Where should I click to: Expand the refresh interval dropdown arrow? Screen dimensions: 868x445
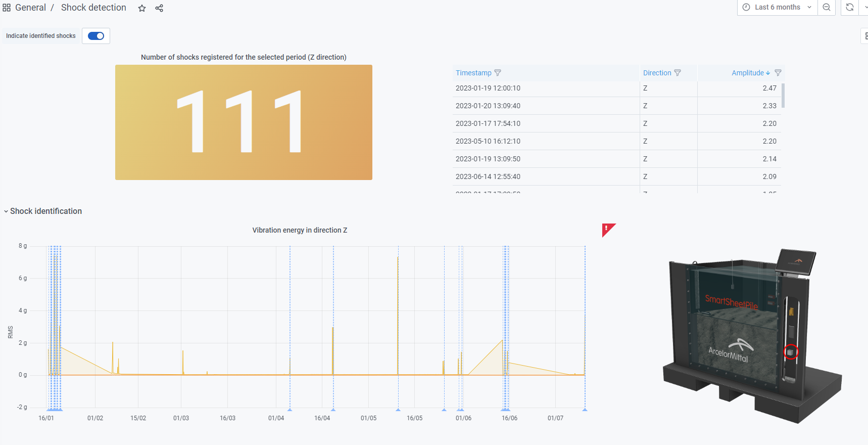coord(864,8)
